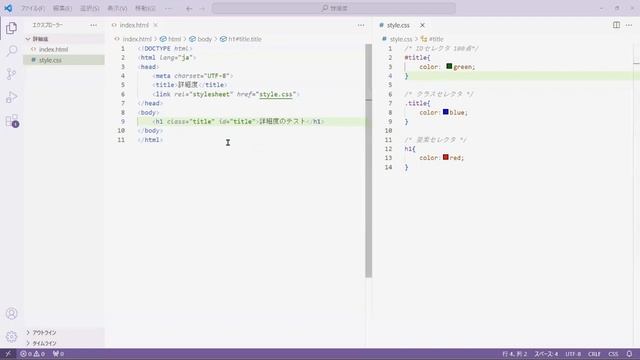Open the Run and Debug view
The height and width of the screenshot is (360, 640).
[x=11, y=97]
